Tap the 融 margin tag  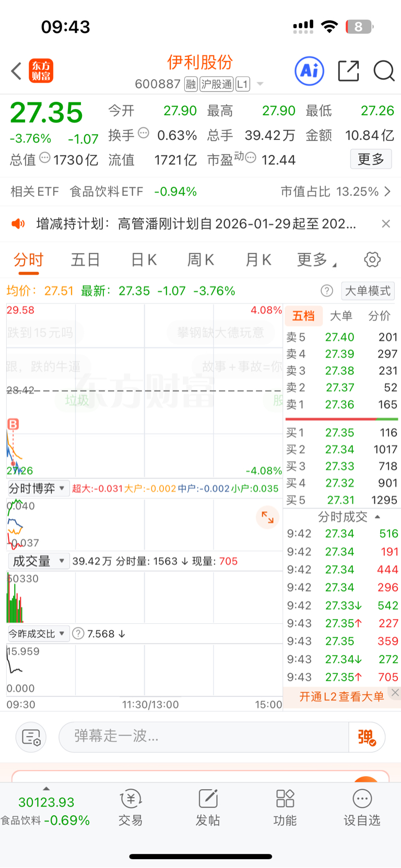point(191,84)
